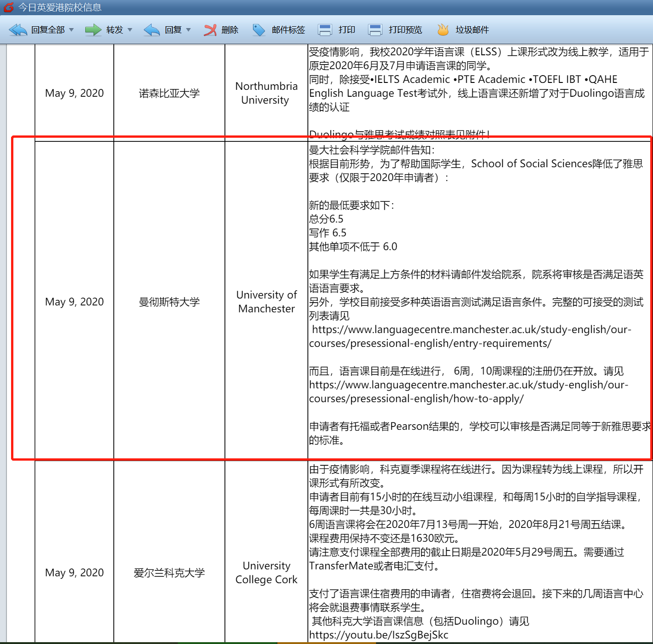653x644 pixels.
Task: Open the Manchester entry-requirements URL
Action: pyautogui.click(x=470, y=336)
